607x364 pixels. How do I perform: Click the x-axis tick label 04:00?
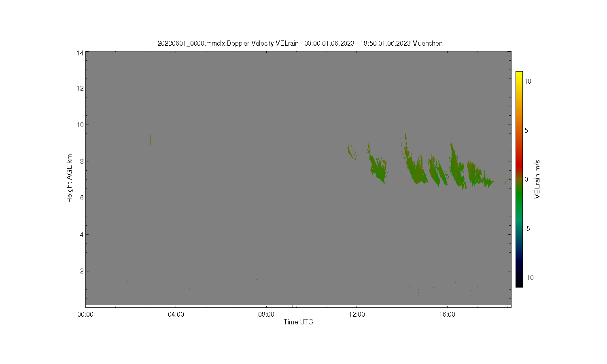tap(176, 314)
